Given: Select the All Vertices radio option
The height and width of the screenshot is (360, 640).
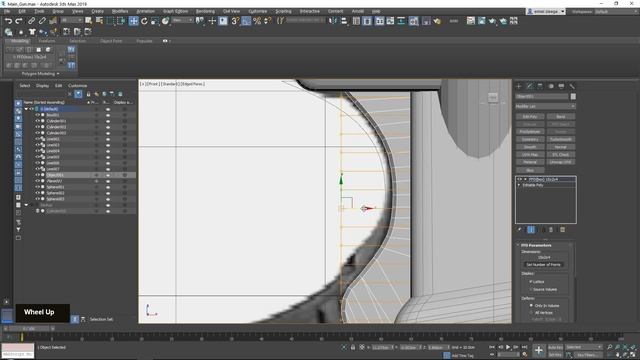Looking at the screenshot, I should pyautogui.click(x=531, y=313).
